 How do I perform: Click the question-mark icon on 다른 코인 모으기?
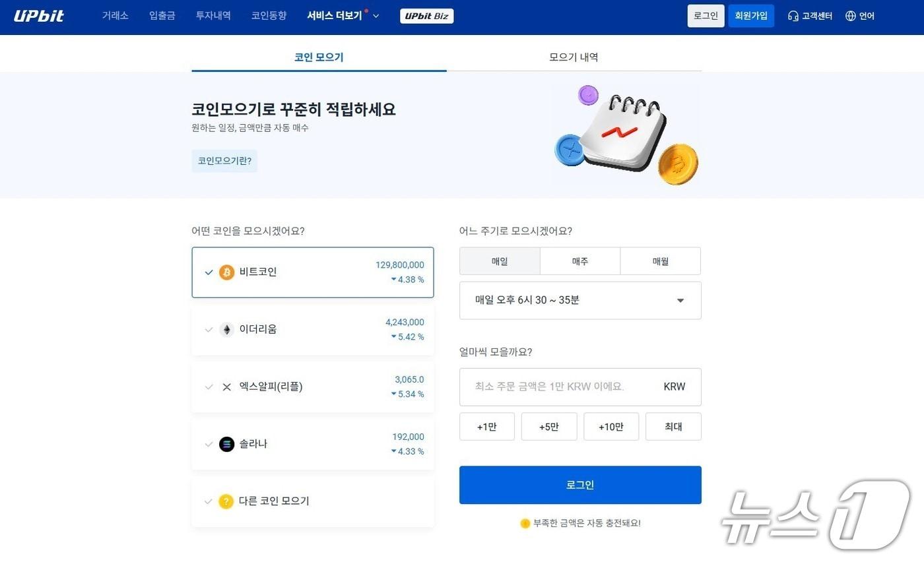pos(226,501)
